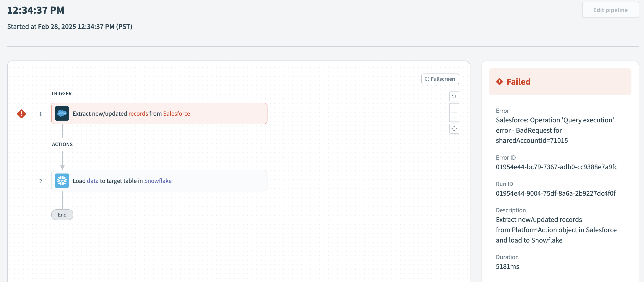Open the Snowflake link in the action step

(158, 181)
